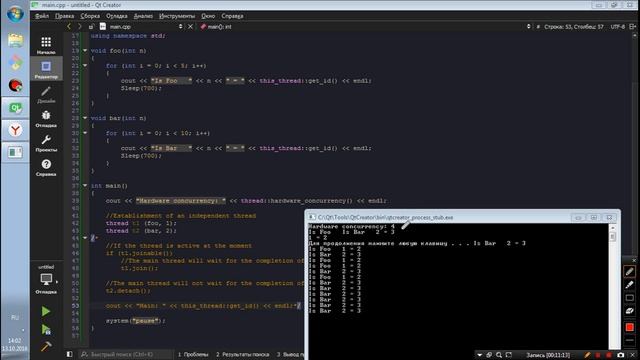Open the Окно menu
Image resolution: width=640 pixels, height=360 pixels.
208,16
